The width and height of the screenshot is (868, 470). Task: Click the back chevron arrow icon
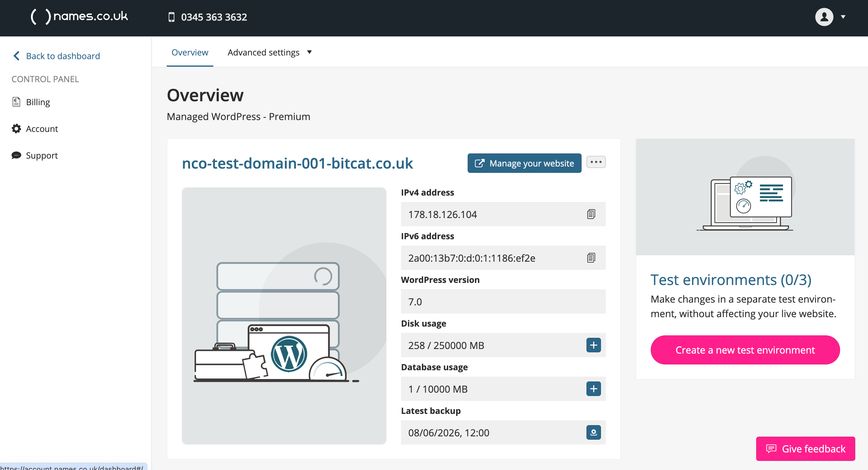click(x=16, y=55)
